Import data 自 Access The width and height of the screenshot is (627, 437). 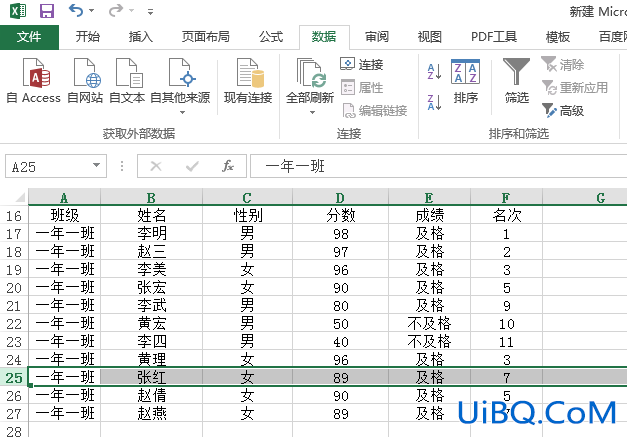(34, 81)
